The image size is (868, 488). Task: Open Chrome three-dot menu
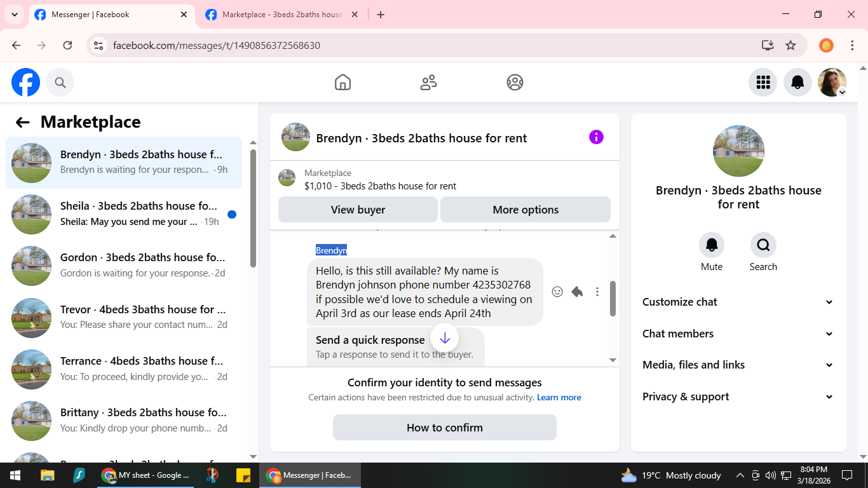pos(852,46)
